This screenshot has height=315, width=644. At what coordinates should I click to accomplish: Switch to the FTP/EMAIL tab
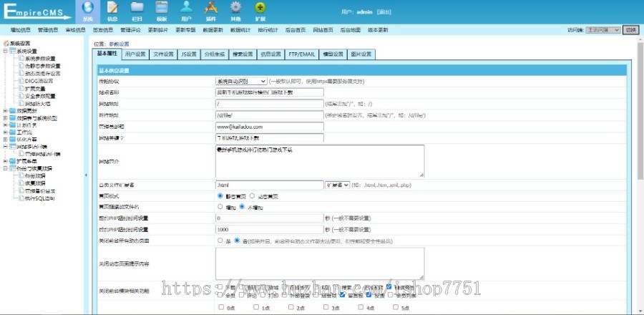(x=301, y=54)
